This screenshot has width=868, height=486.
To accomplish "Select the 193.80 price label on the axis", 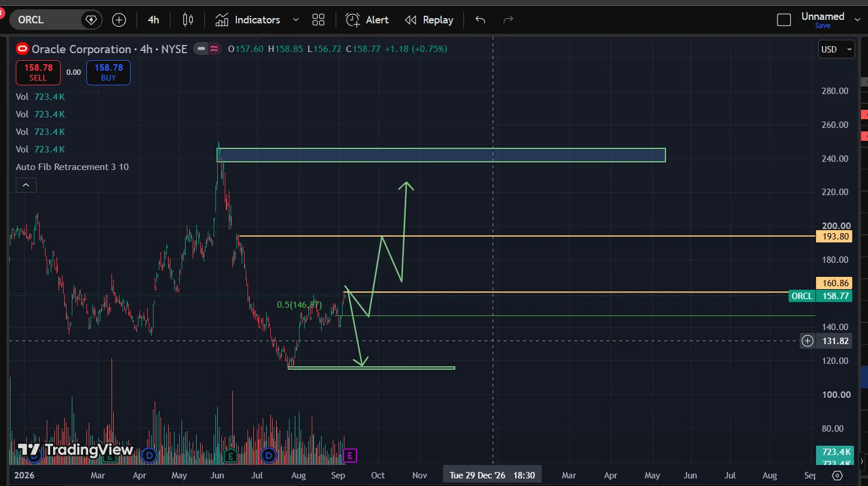I will 834,237.
